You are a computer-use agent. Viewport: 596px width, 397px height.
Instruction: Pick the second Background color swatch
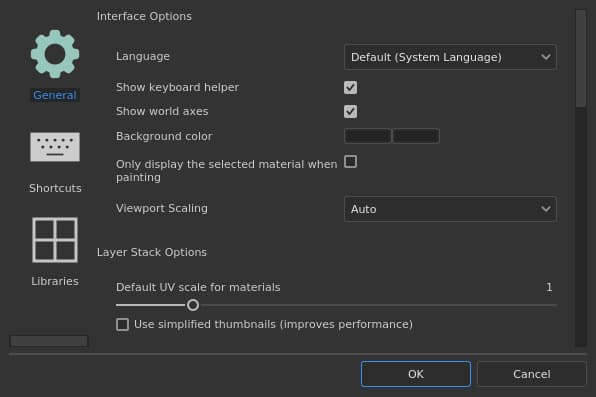coord(416,136)
